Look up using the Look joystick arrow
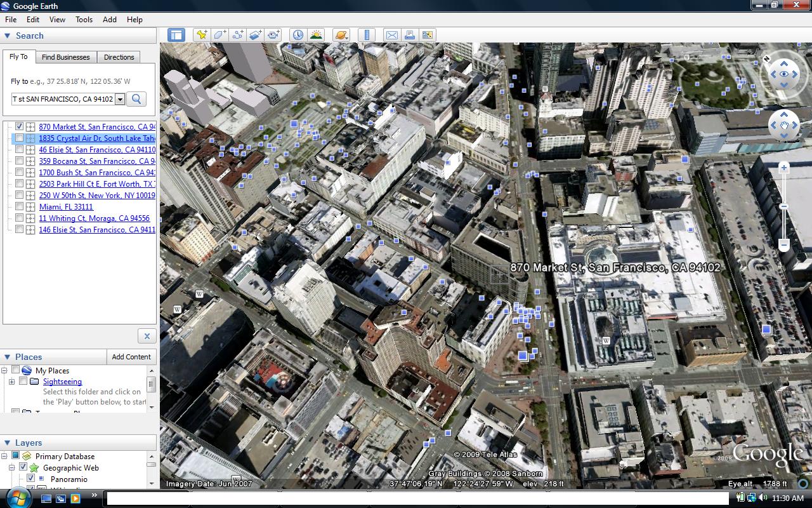The height and width of the screenshot is (508, 812). pyautogui.click(x=784, y=63)
